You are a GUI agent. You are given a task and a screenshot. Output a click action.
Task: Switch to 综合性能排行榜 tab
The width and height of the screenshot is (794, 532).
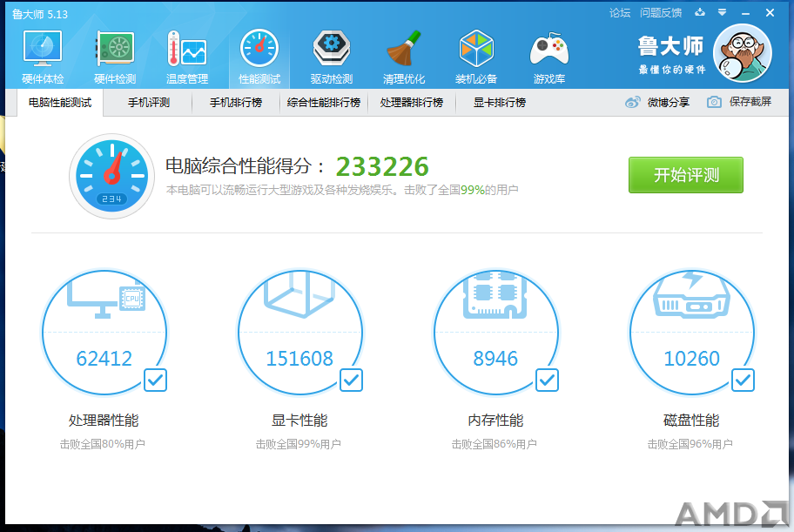coord(324,103)
